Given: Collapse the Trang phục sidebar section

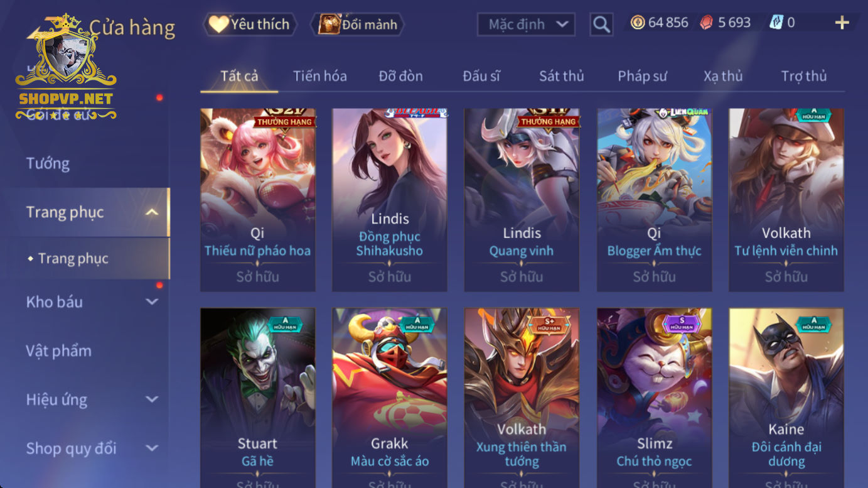Looking at the screenshot, I should (152, 212).
